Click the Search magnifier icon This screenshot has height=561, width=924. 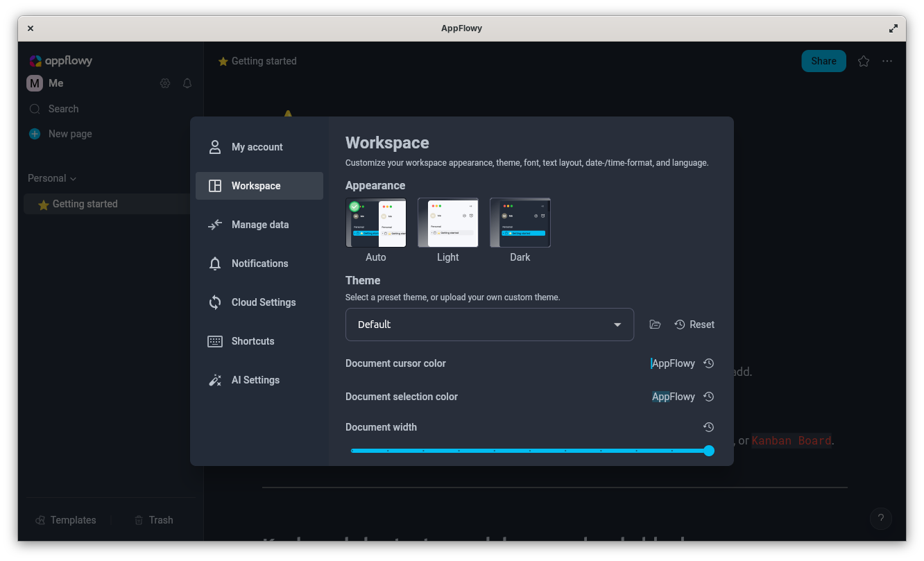tap(35, 109)
